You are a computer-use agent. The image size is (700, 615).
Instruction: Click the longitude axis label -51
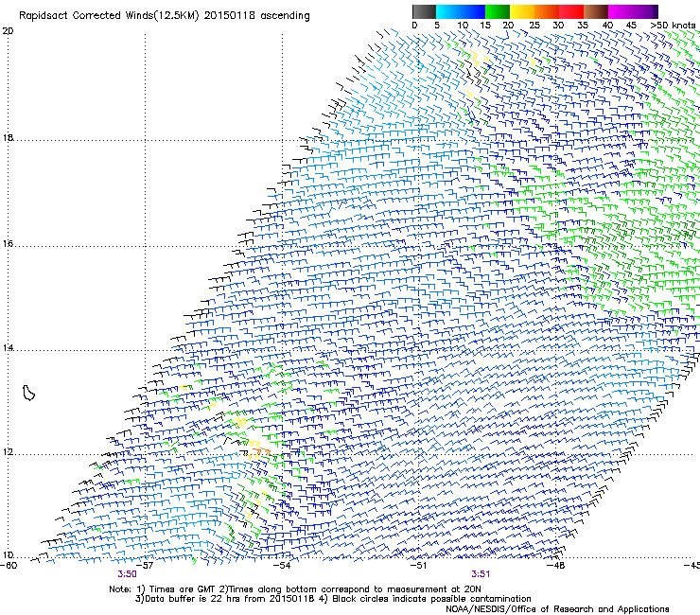click(x=418, y=566)
